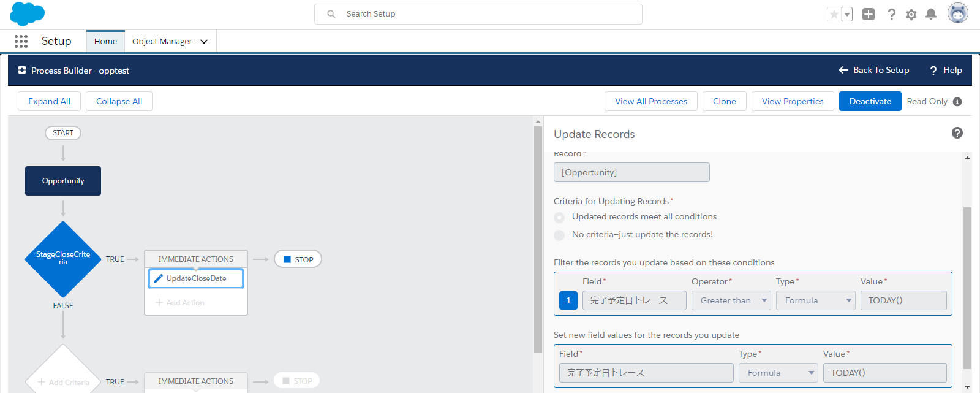The width and height of the screenshot is (980, 393).
Task: Click Add Action under UpdateCloseDate
Action: [x=180, y=303]
